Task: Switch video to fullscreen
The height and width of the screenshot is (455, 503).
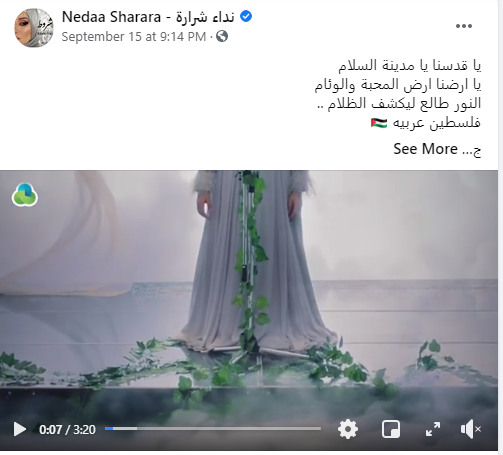Action: point(433,429)
